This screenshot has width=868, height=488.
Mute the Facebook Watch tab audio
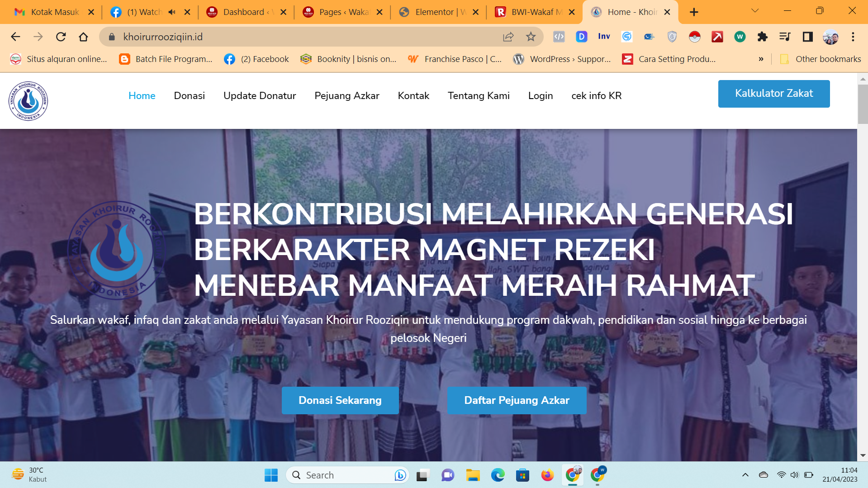click(172, 12)
